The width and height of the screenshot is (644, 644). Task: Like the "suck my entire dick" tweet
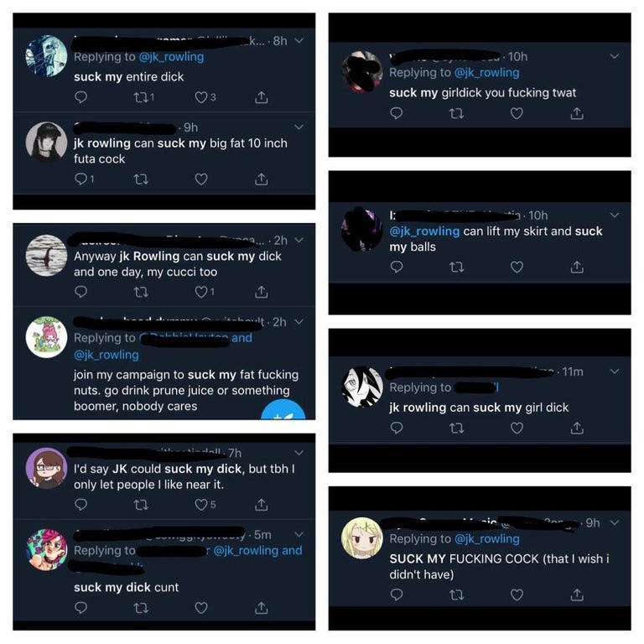(x=201, y=97)
